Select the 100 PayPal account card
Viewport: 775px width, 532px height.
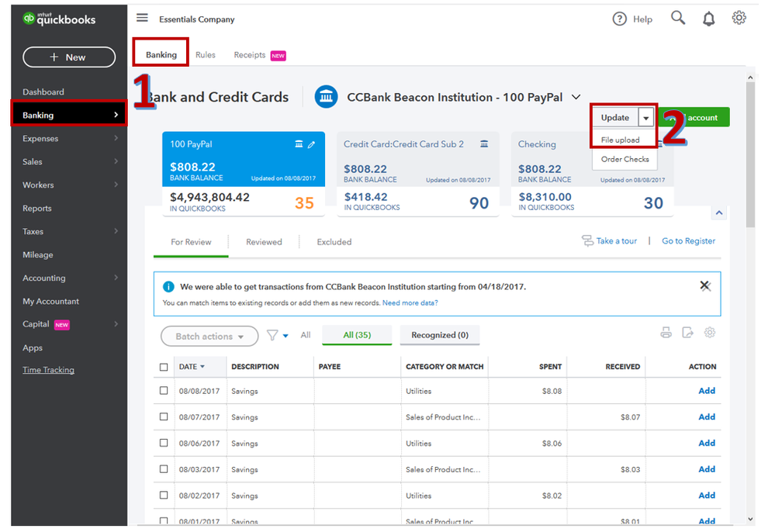[244, 174]
